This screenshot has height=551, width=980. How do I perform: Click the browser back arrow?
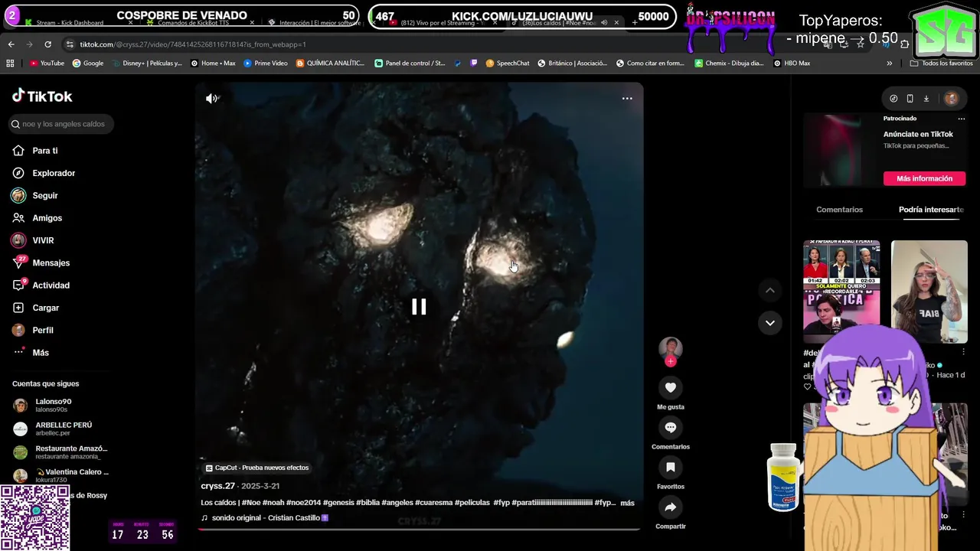click(x=11, y=44)
